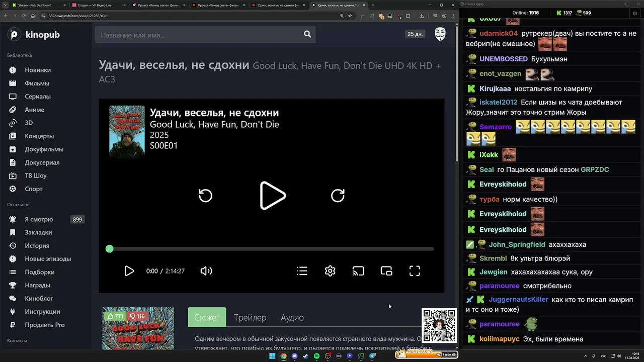This screenshot has height=362, width=644.
Task: Open the player settings gear
Action: (x=330, y=271)
